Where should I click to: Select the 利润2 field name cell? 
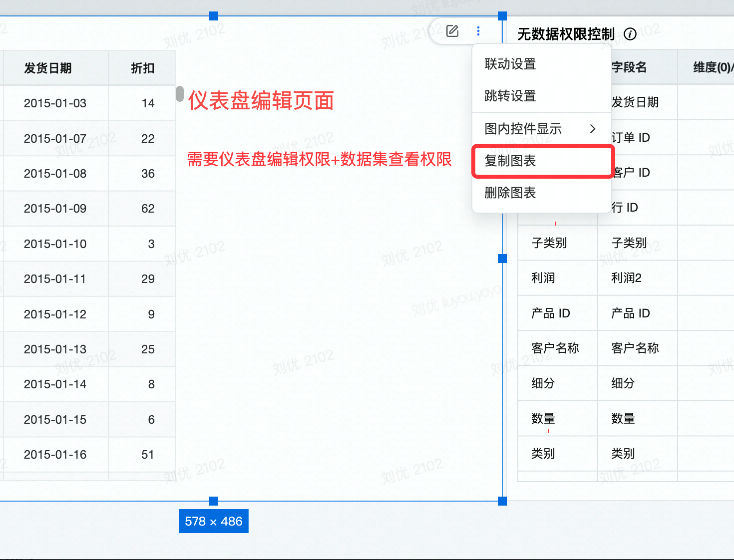(x=626, y=278)
